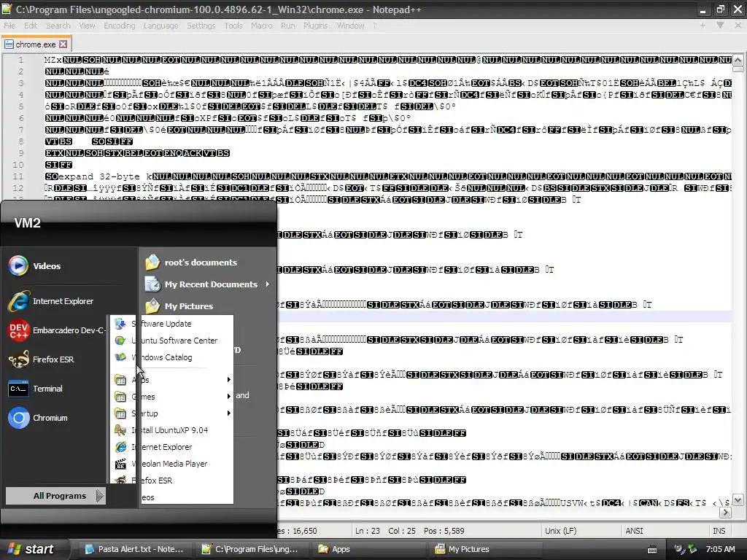
Task: Click Unix (LF) in status bar
Action: point(560,531)
